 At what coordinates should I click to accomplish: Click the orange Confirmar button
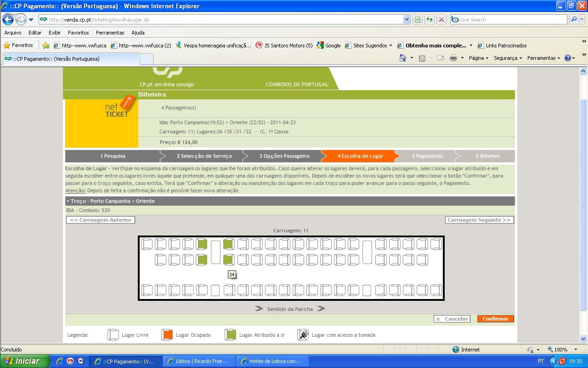click(495, 319)
